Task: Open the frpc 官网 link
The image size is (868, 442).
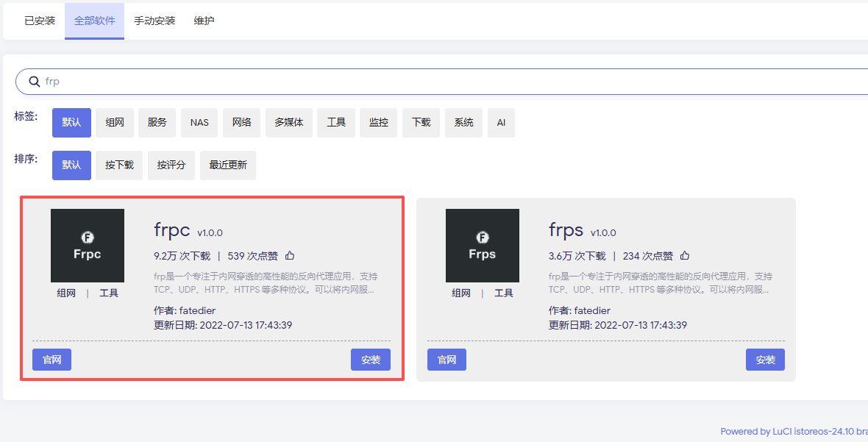Action: 51,360
